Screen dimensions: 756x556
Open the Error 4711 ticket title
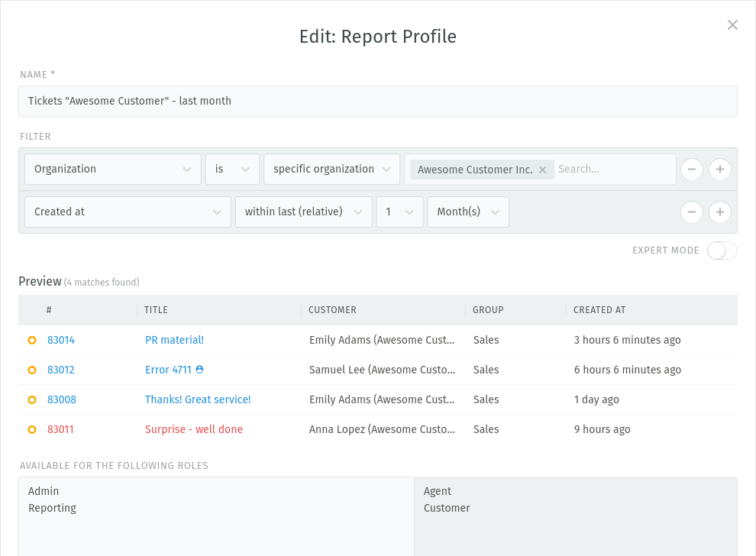click(168, 370)
